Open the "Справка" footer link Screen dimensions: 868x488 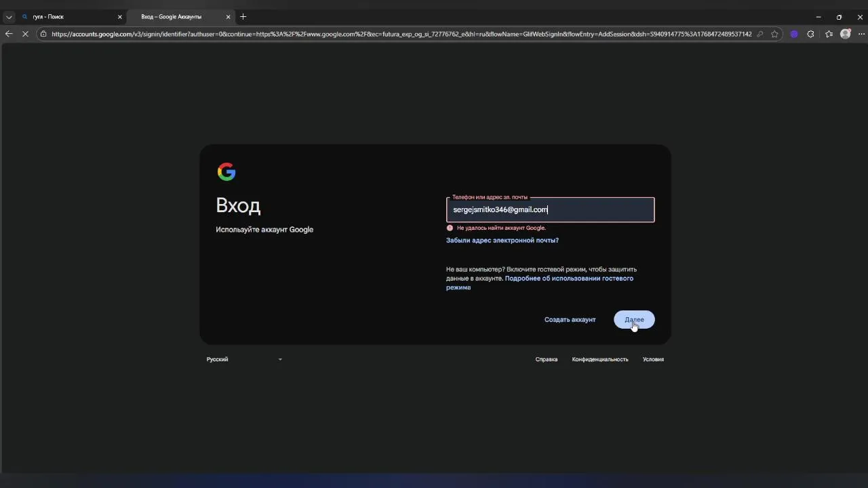coord(547,359)
